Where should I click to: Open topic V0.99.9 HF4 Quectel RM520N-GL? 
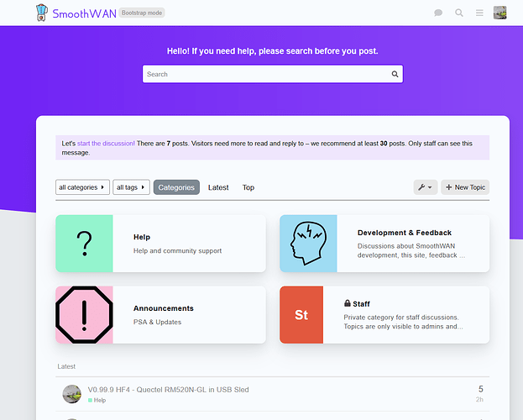point(169,390)
